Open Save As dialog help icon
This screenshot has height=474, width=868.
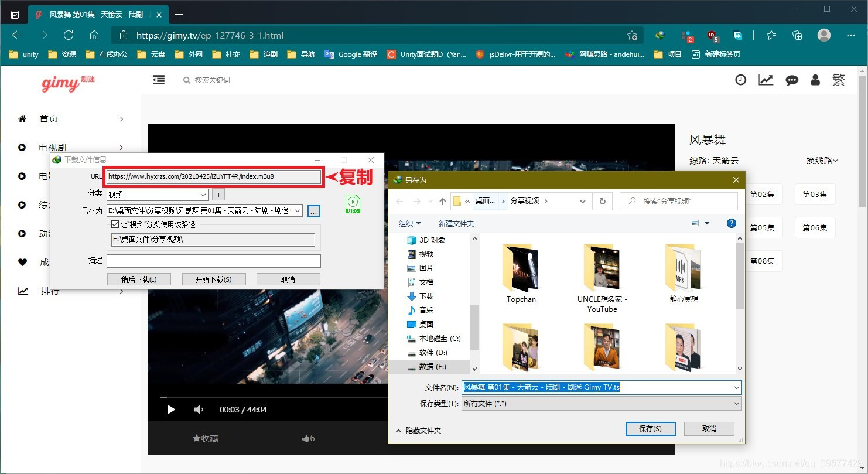[732, 223]
